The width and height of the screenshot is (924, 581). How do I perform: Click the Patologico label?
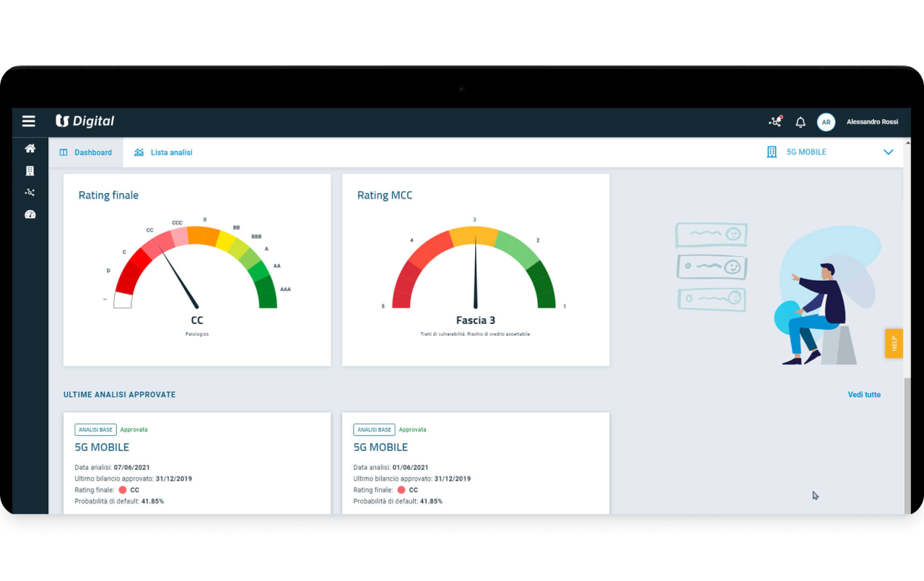pyautogui.click(x=197, y=334)
